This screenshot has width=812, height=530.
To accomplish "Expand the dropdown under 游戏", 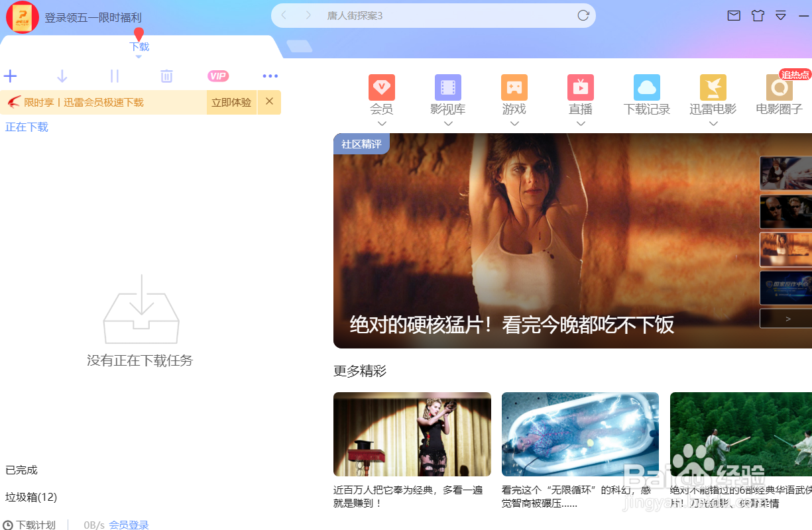I will coord(514,123).
